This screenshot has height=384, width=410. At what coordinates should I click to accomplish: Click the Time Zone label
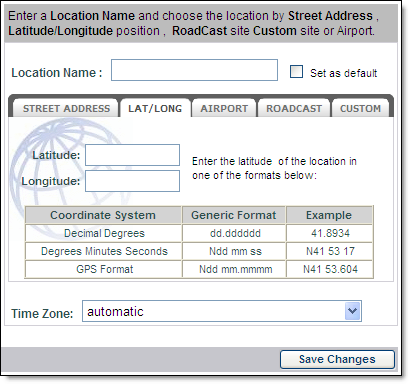(x=42, y=313)
